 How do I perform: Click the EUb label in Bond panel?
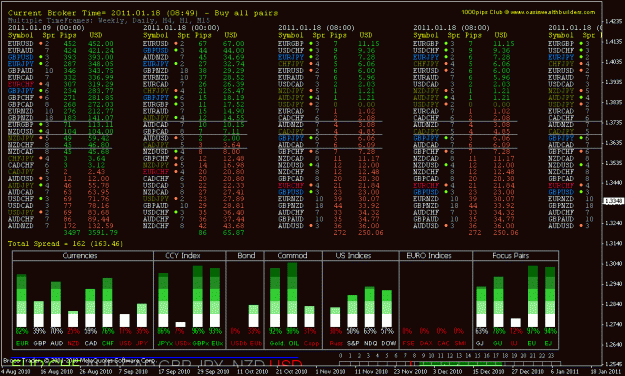256,343
